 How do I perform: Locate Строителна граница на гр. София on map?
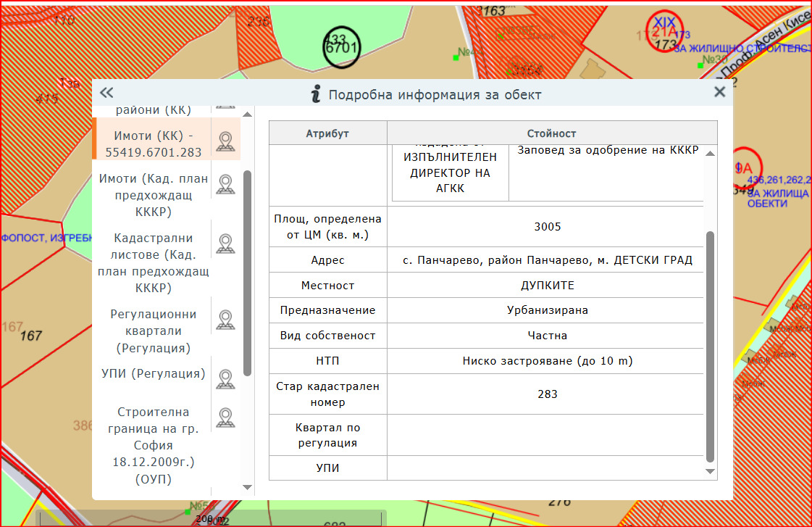pyautogui.click(x=226, y=418)
